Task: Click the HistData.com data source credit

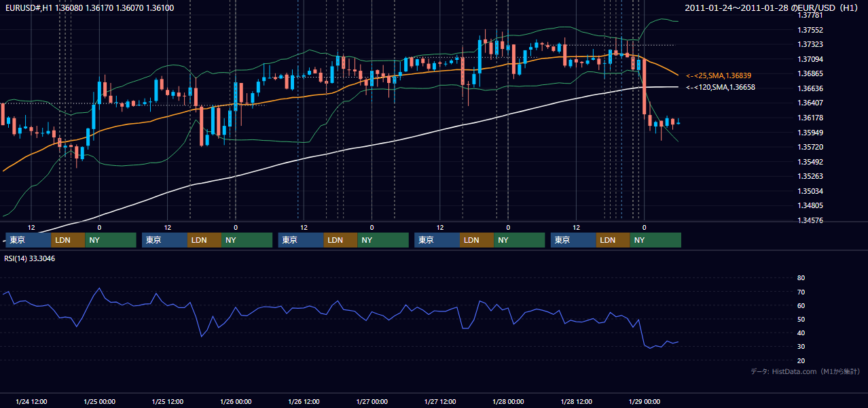Action: (805, 371)
